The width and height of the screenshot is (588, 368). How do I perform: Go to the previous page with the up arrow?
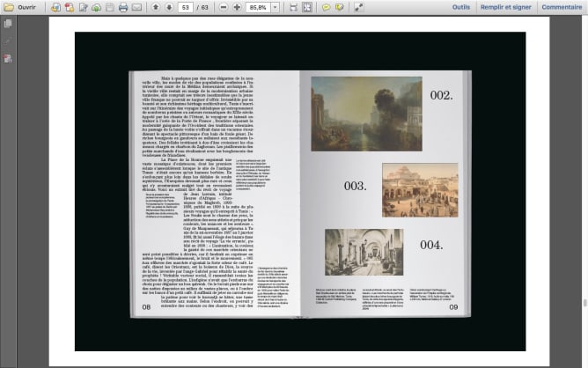tap(156, 7)
